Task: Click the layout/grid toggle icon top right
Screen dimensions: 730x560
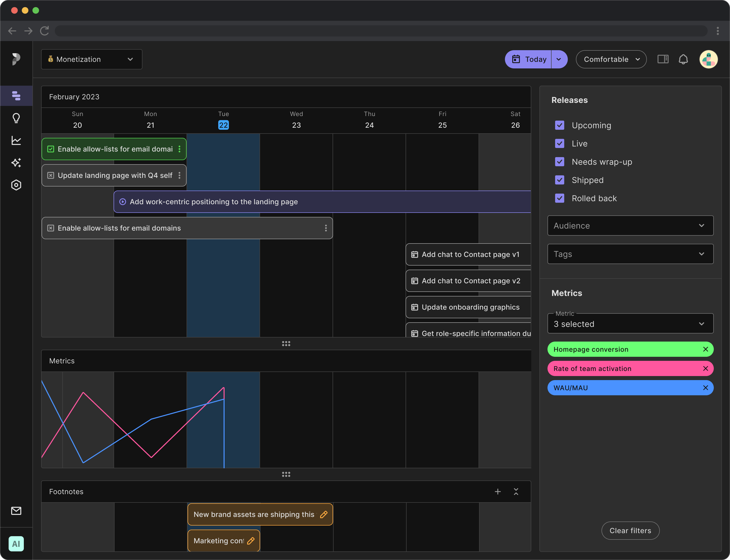Action: [x=663, y=59]
